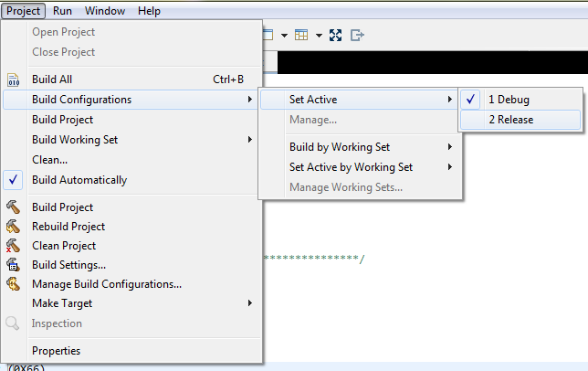Open the Run menu
Screen dimensions: 588x371
[x=62, y=11]
